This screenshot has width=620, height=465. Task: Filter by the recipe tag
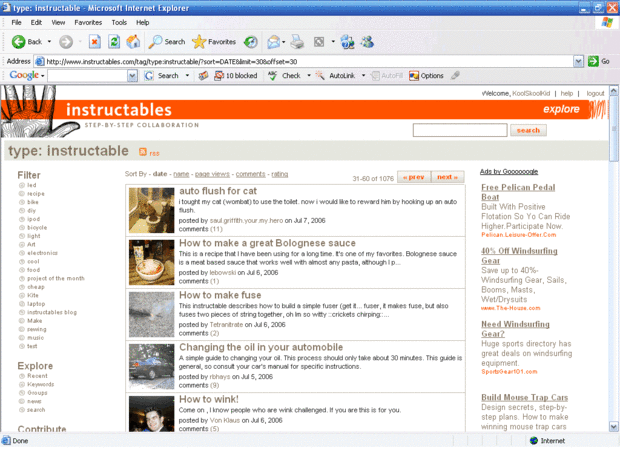[36, 194]
